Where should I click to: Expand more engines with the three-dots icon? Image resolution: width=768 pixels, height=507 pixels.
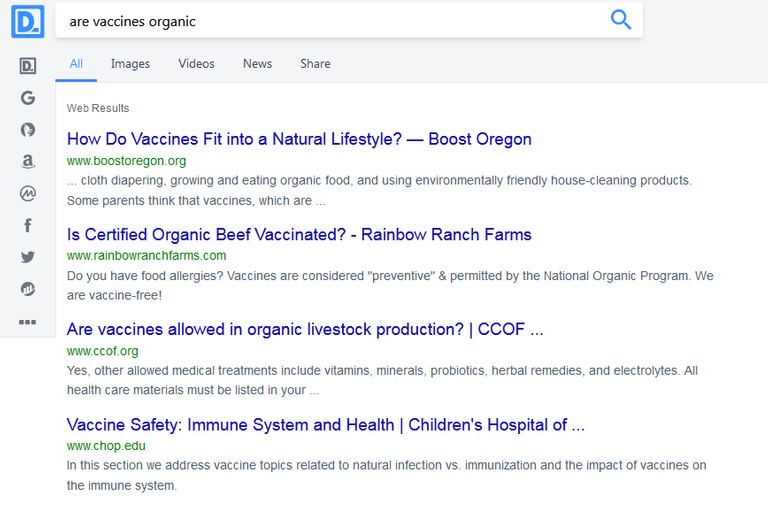[x=27, y=322]
